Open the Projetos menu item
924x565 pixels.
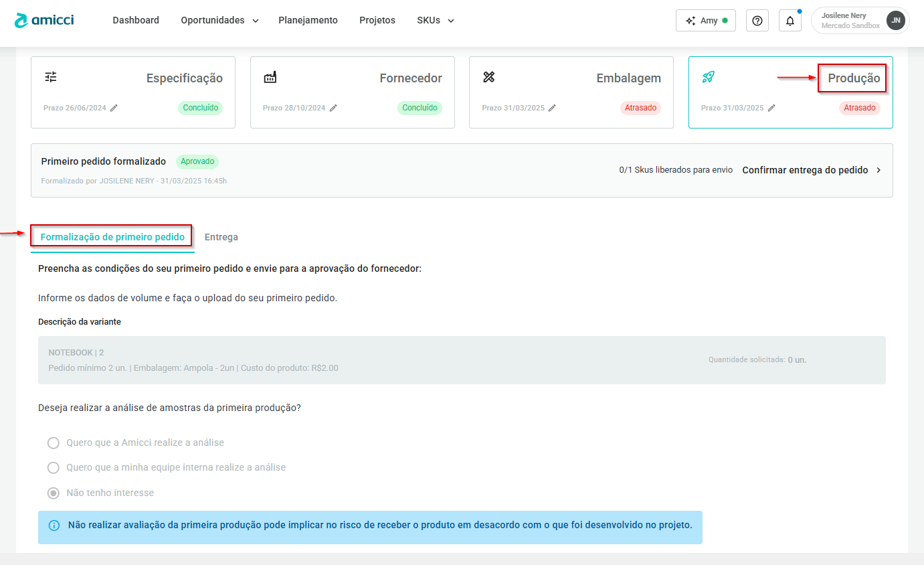point(377,20)
